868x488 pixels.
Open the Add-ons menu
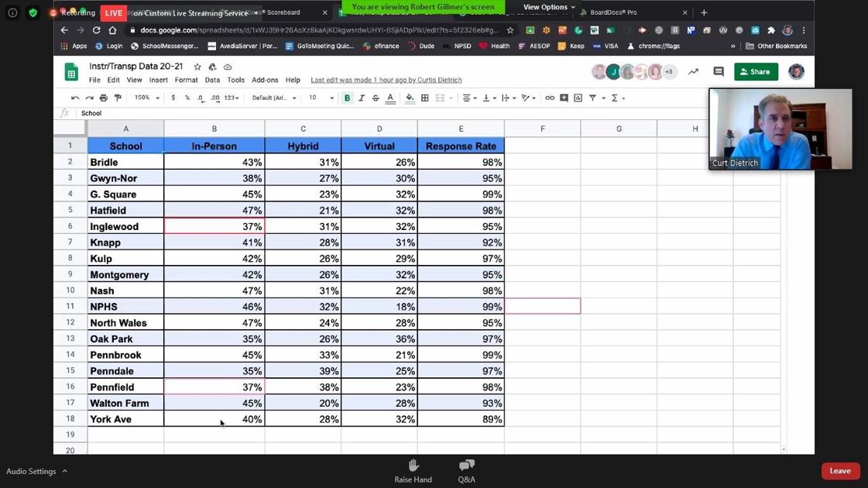click(265, 80)
